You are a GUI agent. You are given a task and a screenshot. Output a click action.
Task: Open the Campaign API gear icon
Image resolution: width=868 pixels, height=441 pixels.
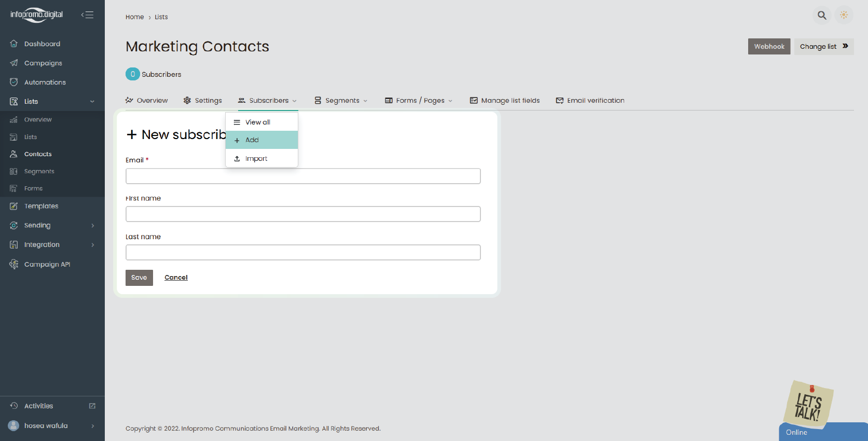click(14, 264)
